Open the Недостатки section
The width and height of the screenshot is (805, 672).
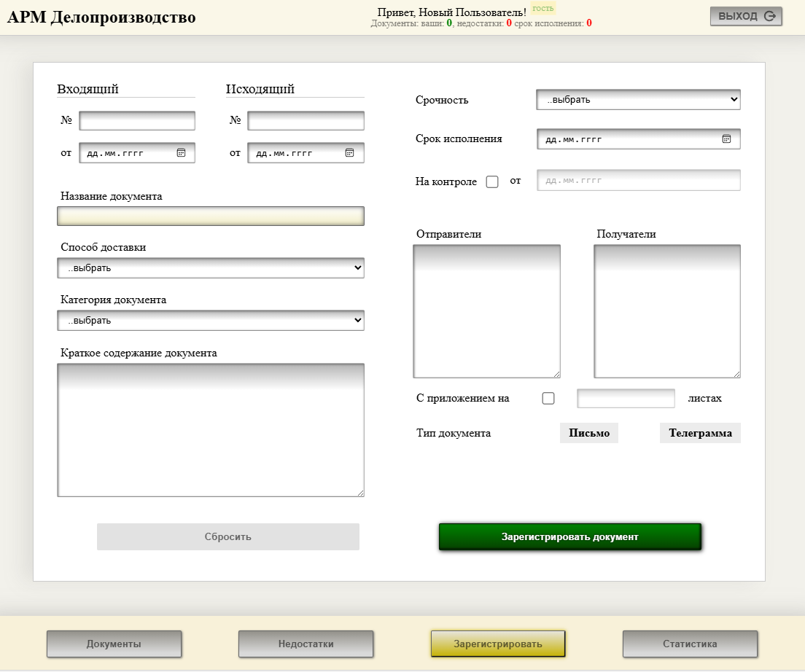click(306, 644)
